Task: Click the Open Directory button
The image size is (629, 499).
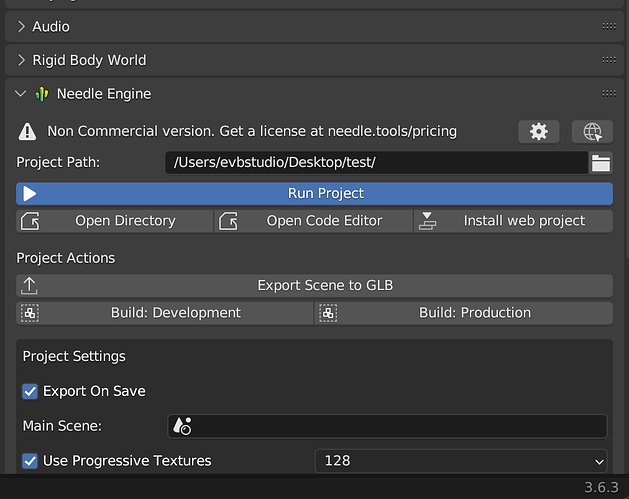Action: coord(115,221)
